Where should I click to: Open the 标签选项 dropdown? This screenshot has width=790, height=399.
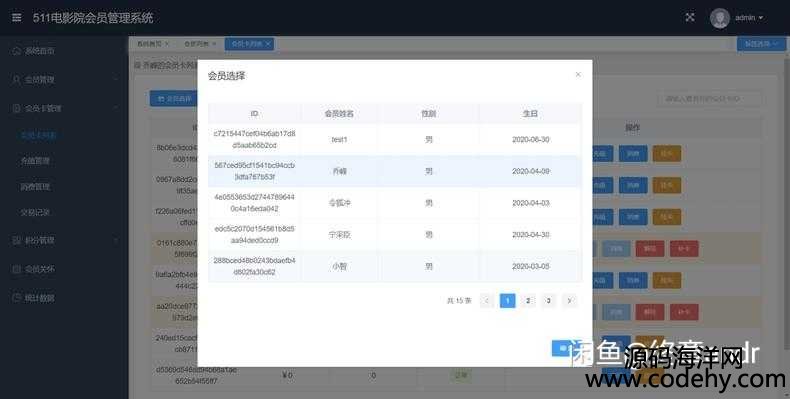tap(761, 44)
